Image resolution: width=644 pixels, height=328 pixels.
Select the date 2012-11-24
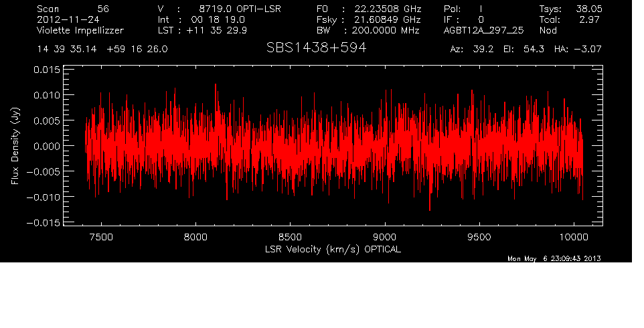tap(68, 19)
